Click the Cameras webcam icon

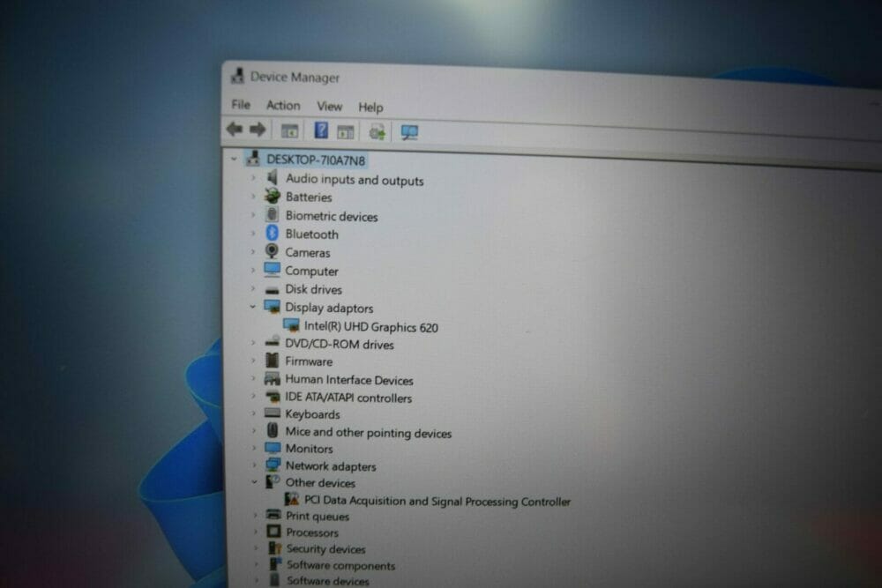(272, 250)
